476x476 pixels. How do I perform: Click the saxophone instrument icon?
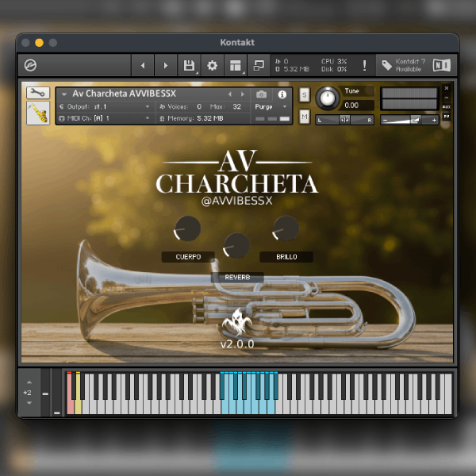(38, 113)
